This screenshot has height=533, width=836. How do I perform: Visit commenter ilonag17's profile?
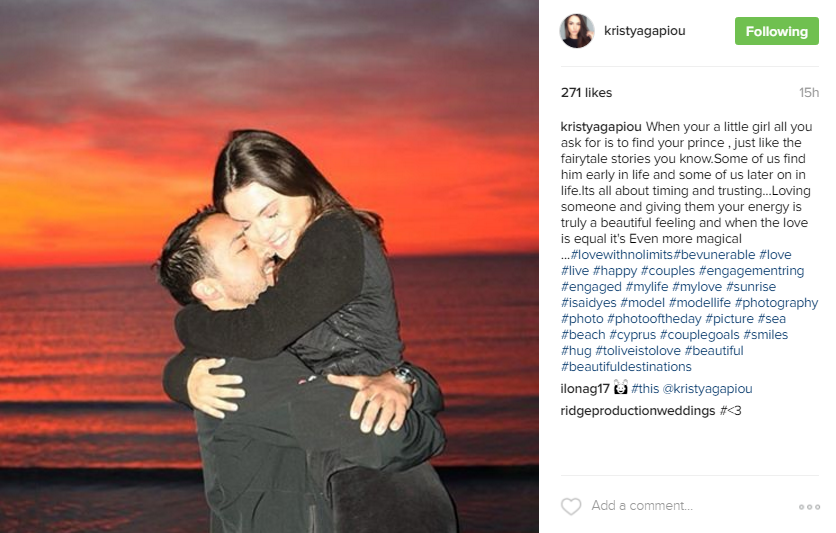tap(585, 389)
